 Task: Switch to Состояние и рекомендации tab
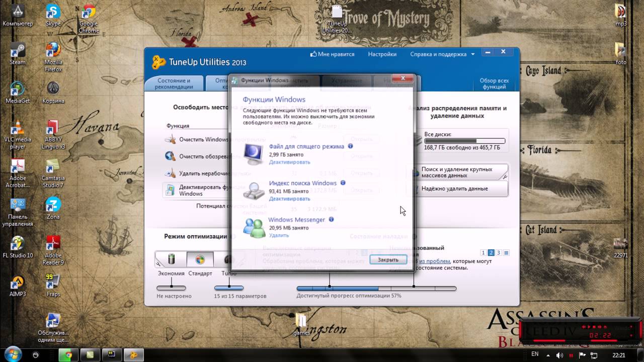click(x=174, y=83)
